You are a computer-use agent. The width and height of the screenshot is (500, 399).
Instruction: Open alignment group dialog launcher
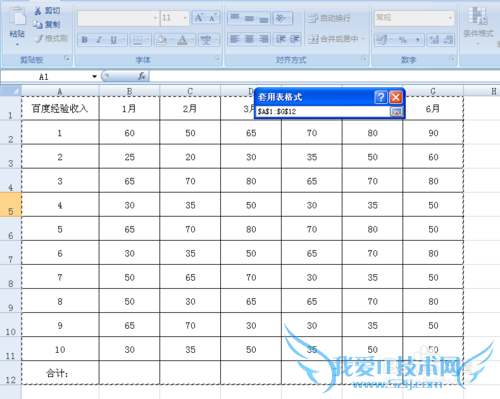click(363, 59)
